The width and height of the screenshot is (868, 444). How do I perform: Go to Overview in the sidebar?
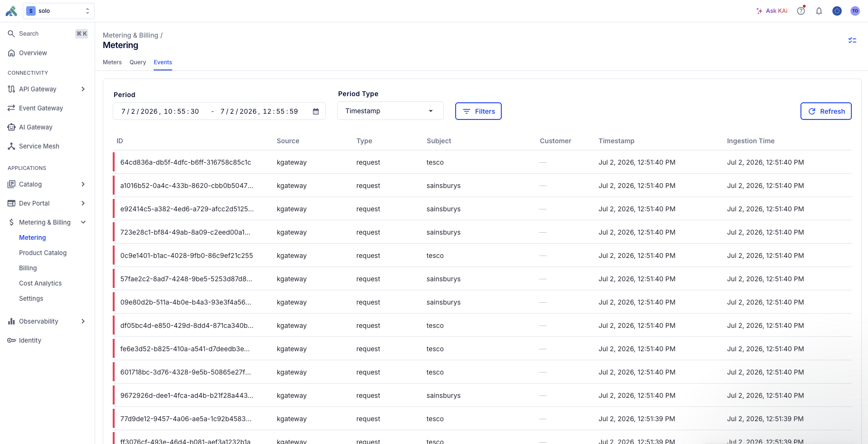(33, 53)
